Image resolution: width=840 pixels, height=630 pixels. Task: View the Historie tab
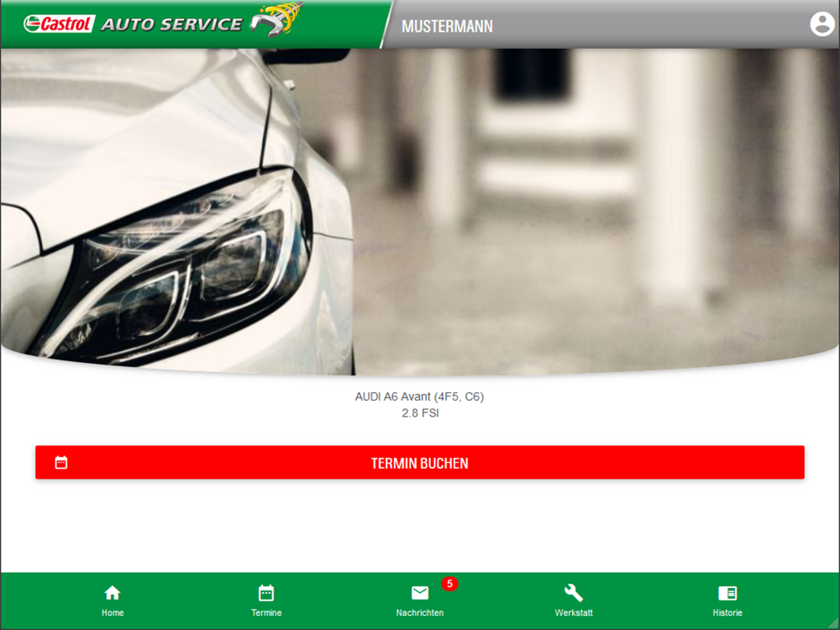point(727,601)
